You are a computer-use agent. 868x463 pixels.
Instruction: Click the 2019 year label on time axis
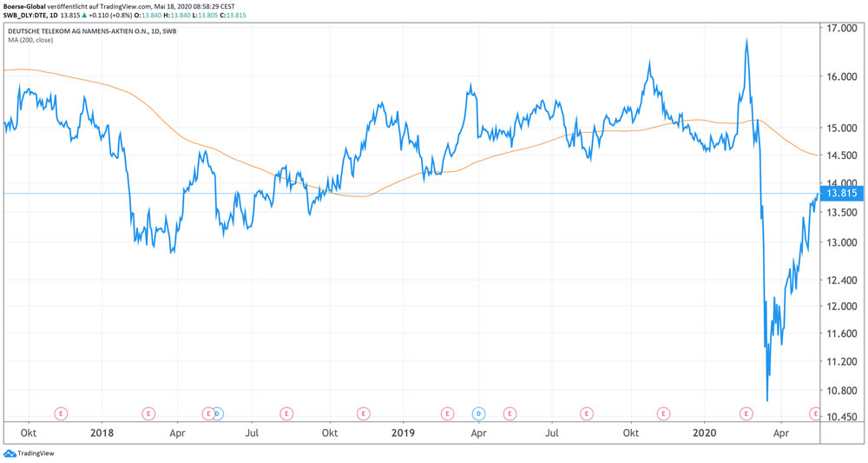pyautogui.click(x=403, y=433)
